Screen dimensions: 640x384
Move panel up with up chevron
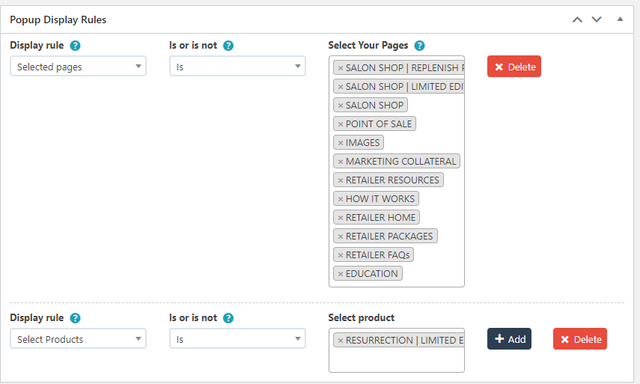(x=577, y=20)
